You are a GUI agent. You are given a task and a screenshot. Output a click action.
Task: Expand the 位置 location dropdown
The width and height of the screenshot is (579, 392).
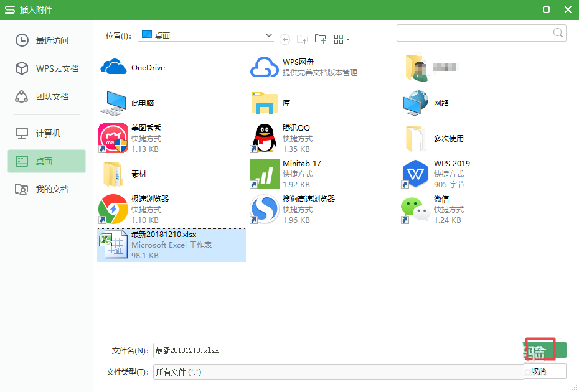pyautogui.click(x=268, y=35)
